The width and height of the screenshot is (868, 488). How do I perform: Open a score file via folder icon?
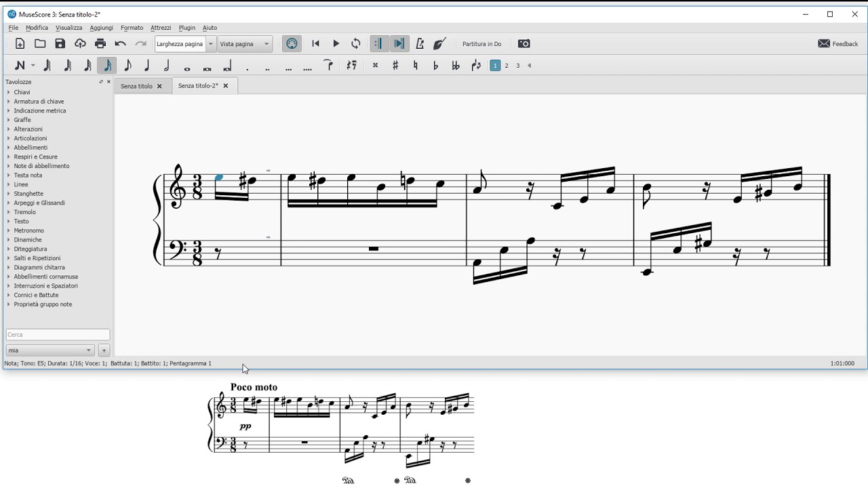40,43
